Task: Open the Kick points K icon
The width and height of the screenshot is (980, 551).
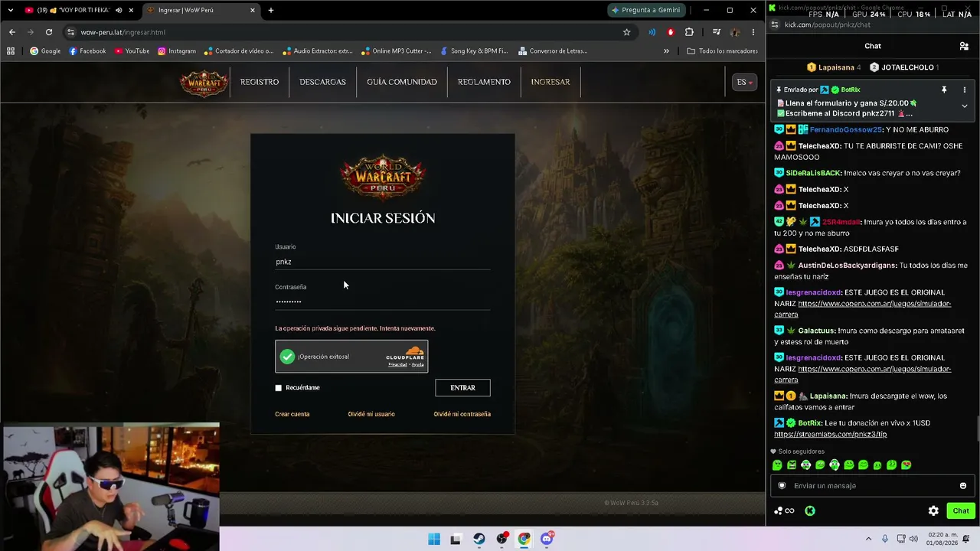Action: tap(810, 510)
